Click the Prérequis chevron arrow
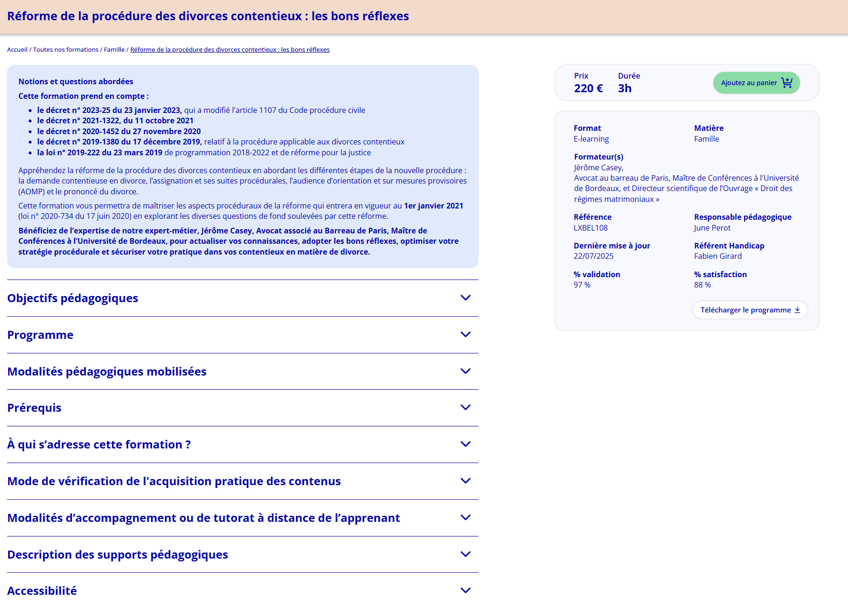 465,408
